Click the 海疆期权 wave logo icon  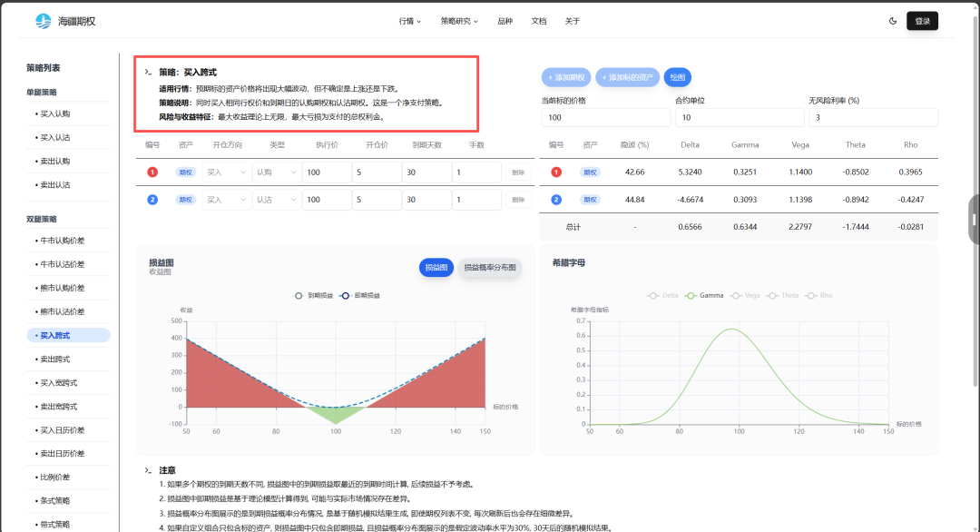pyautogui.click(x=43, y=21)
